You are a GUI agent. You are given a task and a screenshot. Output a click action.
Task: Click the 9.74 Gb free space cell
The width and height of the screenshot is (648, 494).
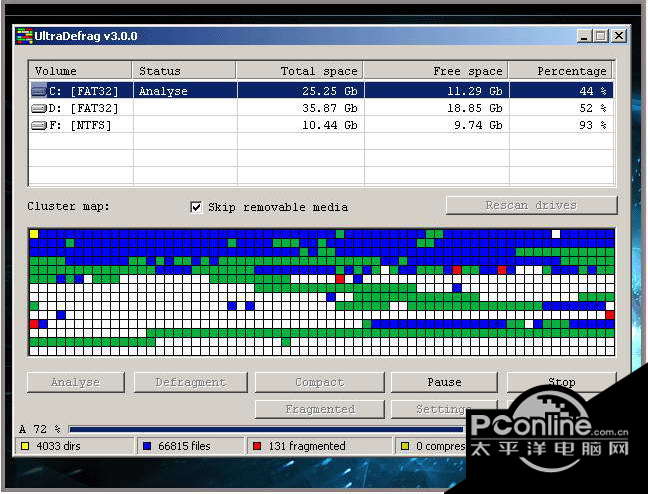coord(437,125)
